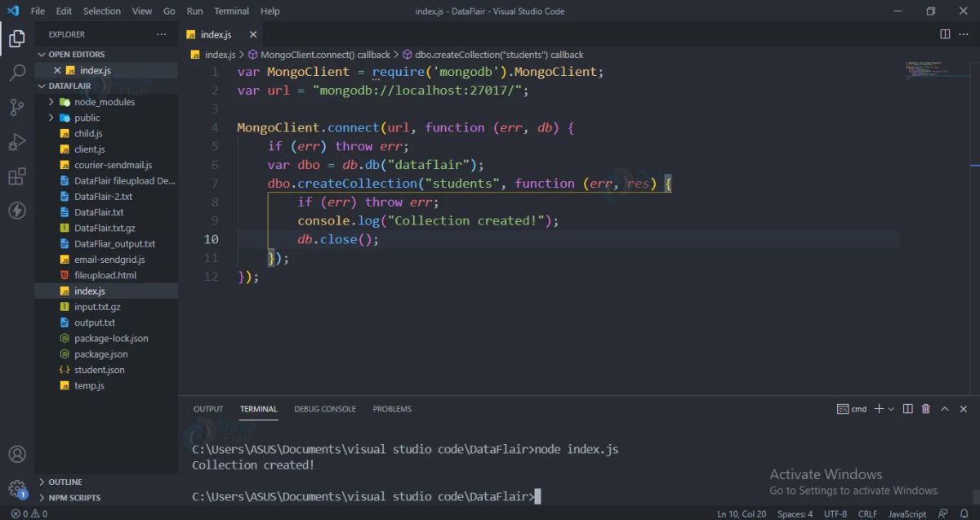Switch to the Problems panel tab
Viewport: 980px width, 520px height.
click(x=392, y=409)
